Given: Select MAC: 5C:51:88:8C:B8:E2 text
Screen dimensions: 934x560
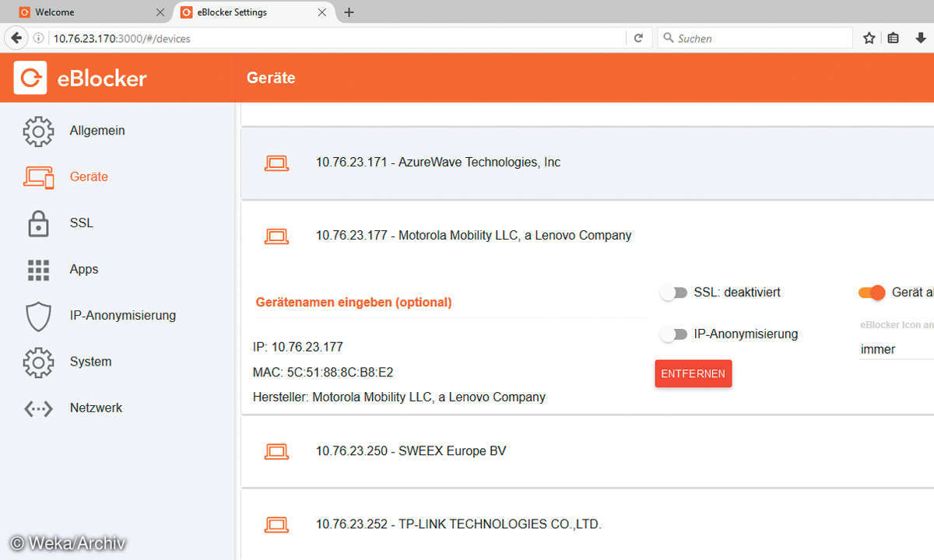Looking at the screenshot, I should coord(323,373).
